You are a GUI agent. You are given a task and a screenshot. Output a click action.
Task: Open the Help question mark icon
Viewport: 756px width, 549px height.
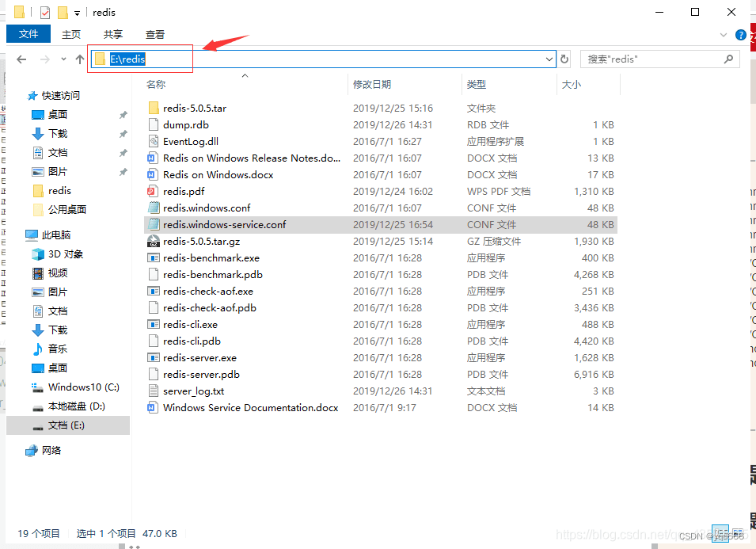click(x=741, y=35)
